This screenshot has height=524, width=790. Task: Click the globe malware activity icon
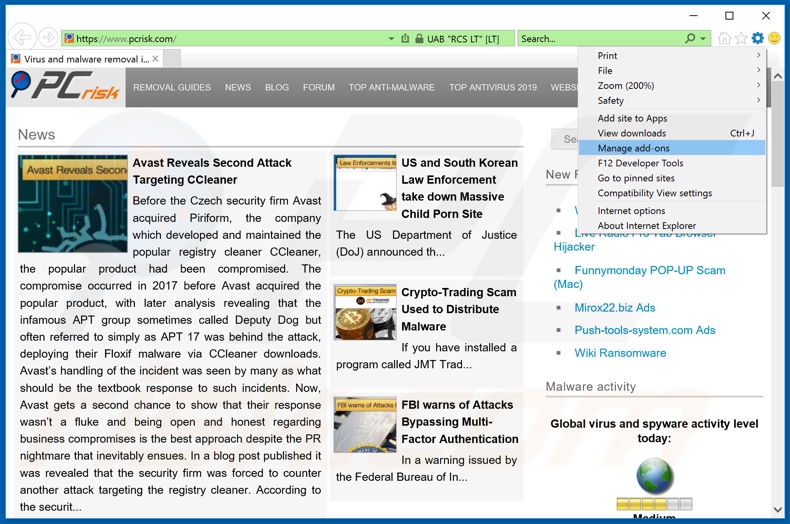coord(654,476)
